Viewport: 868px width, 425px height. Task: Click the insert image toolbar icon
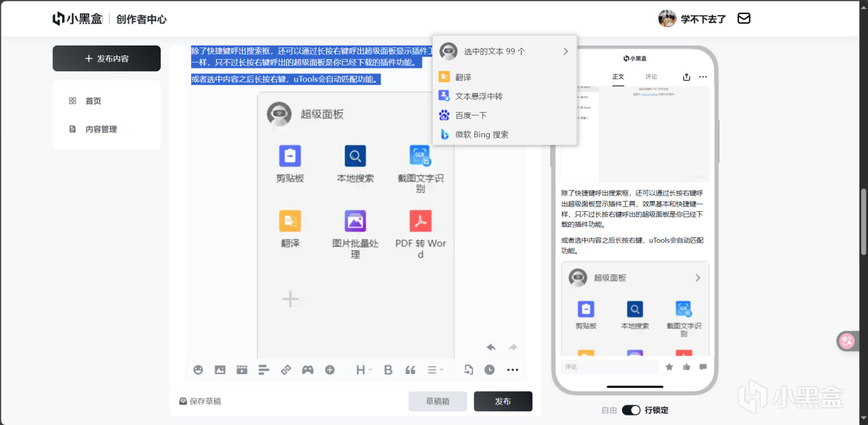(x=220, y=370)
